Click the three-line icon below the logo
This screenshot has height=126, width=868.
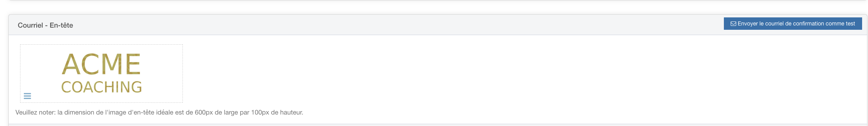coord(27,96)
